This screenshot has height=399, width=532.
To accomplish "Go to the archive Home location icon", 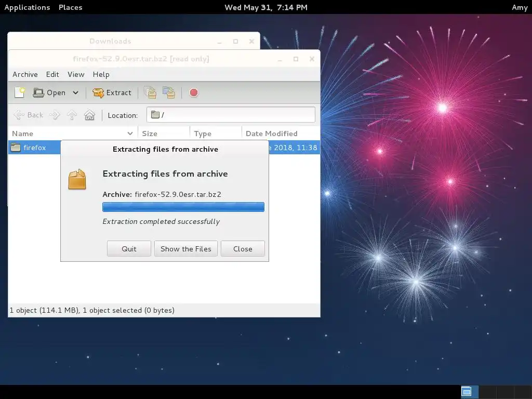I will (89, 115).
